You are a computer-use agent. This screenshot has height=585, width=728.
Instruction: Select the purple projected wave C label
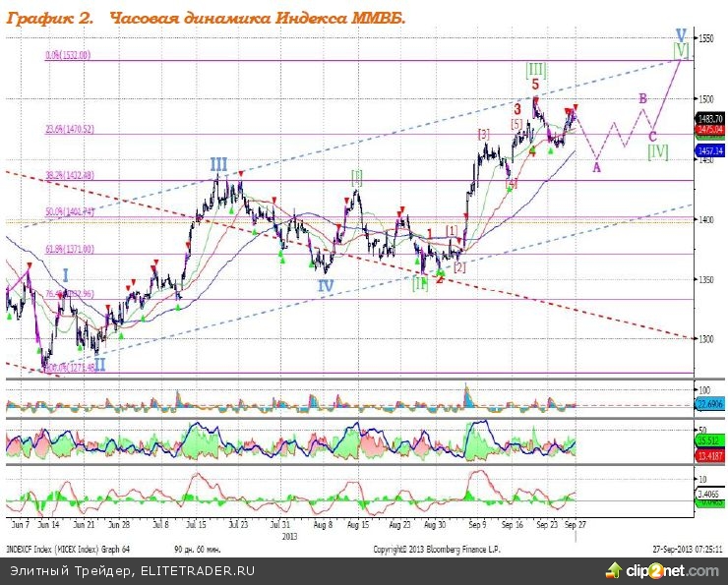pyautogui.click(x=653, y=136)
